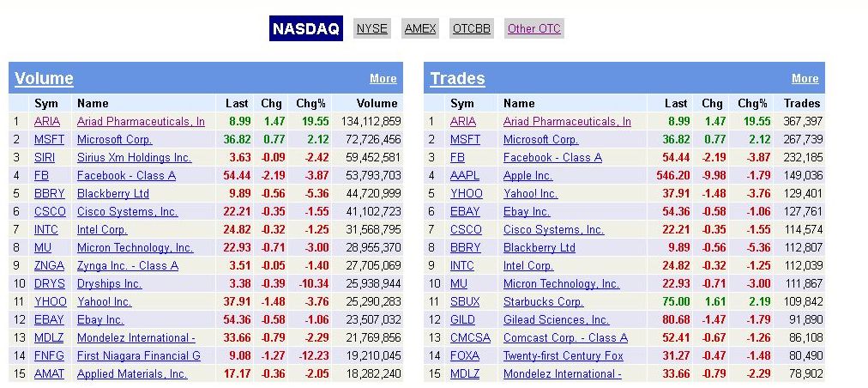
Task: Open the SIRI ticker symbol link
Action: 46,157
